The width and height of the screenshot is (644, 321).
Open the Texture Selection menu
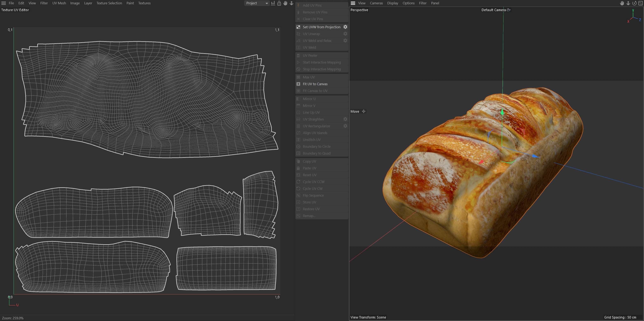coord(109,3)
